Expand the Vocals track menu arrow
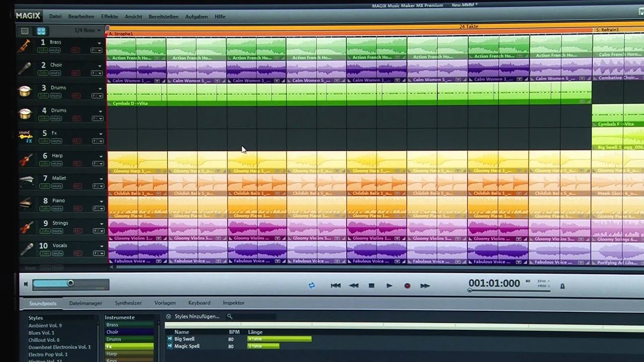644x362 pixels. 101,246
